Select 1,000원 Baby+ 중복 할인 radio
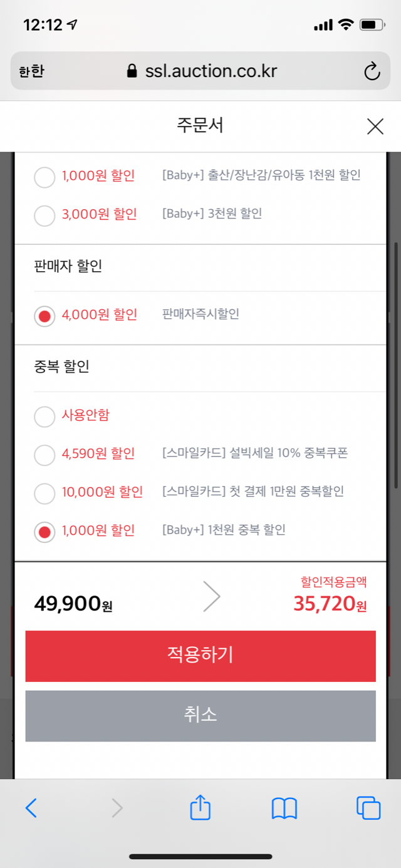Image resolution: width=401 pixels, height=868 pixels. pyautogui.click(x=44, y=532)
